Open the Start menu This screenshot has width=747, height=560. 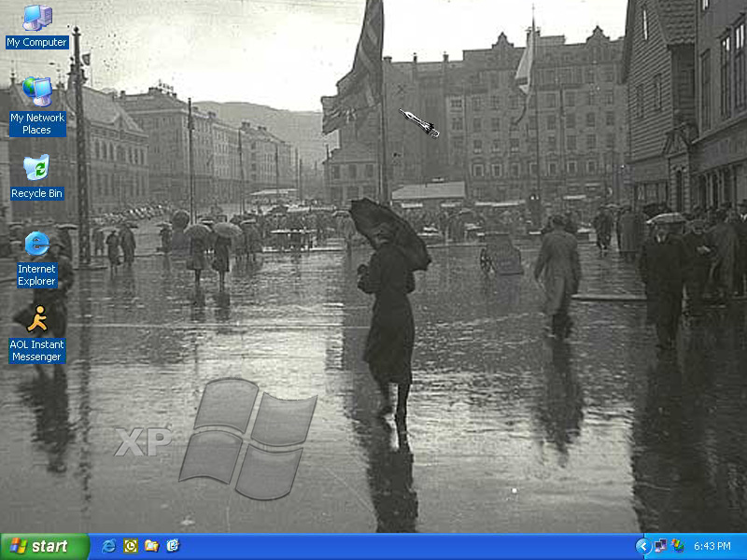44,546
